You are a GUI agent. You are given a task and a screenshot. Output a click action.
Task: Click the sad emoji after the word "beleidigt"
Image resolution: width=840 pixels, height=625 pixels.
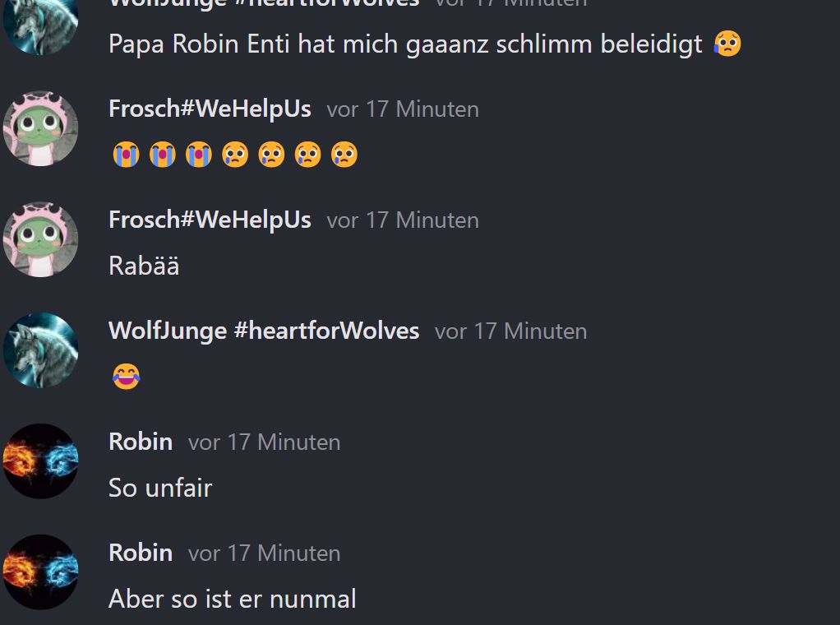727,44
